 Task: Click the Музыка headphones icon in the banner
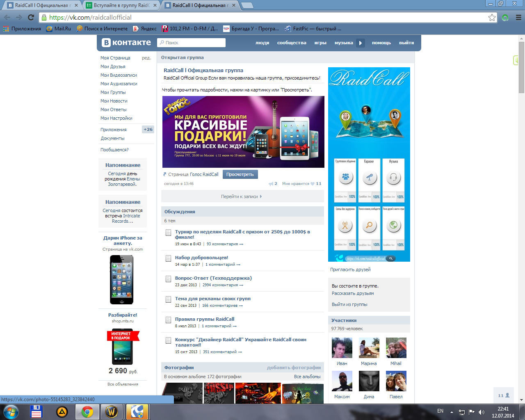(393, 178)
